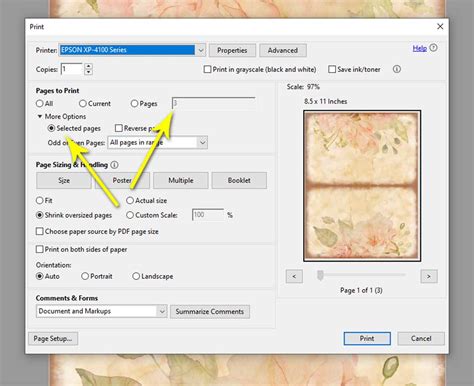The image size is (474, 386).
Task: Open Page Setup dialog
Action: [53, 338]
